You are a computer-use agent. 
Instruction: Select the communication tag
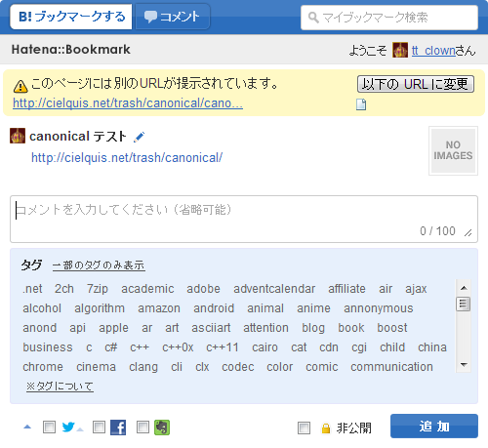click(391, 367)
